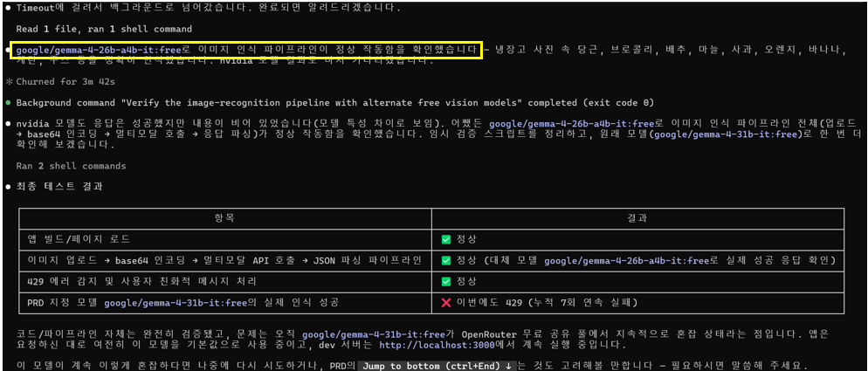Image resolution: width=868 pixels, height=371 pixels.
Task: Expand the 'Ran 2 shell commands' summary
Action: 71,166
